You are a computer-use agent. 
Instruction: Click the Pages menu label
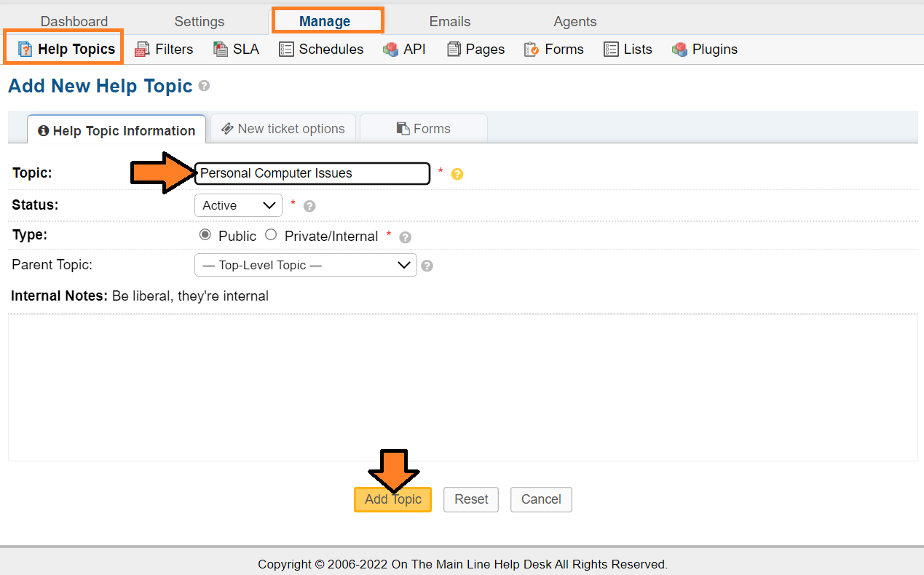click(486, 49)
